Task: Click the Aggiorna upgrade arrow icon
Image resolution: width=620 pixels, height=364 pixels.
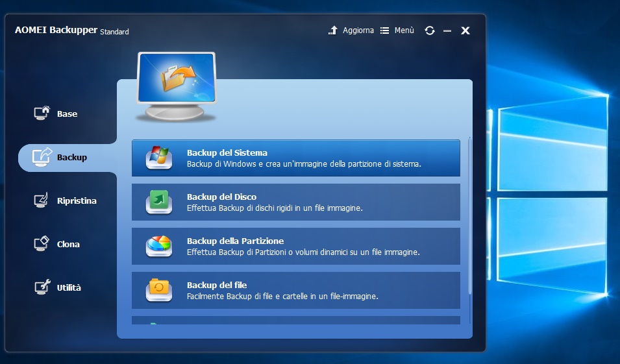Action: (x=333, y=30)
